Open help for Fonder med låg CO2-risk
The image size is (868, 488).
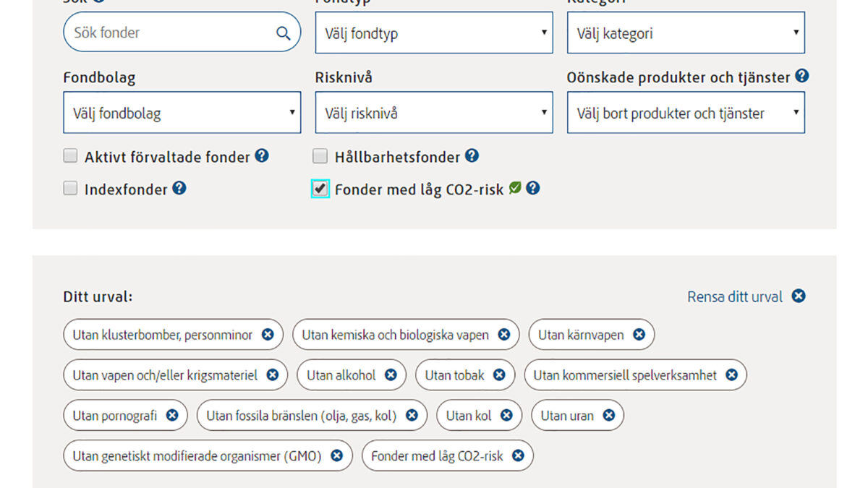click(533, 188)
